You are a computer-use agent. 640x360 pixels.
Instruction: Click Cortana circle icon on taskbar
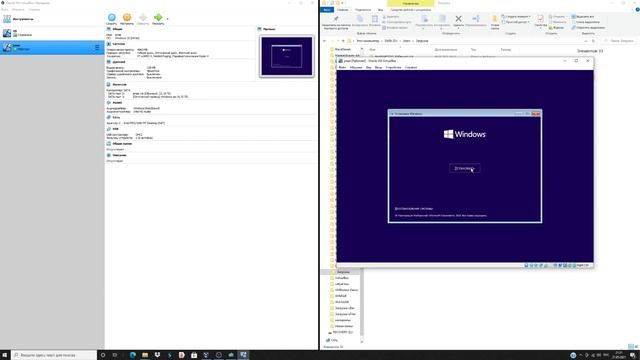tap(103, 355)
